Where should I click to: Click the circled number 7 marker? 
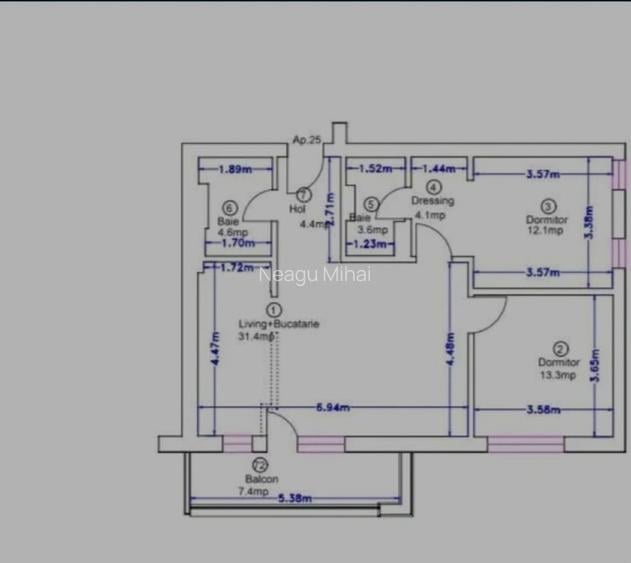click(304, 195)
